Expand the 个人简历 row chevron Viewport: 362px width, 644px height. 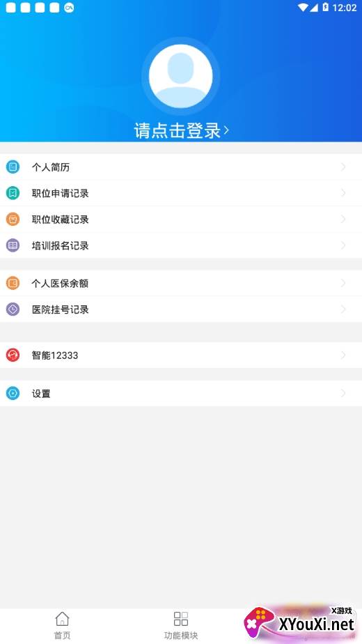click(343, 167)
